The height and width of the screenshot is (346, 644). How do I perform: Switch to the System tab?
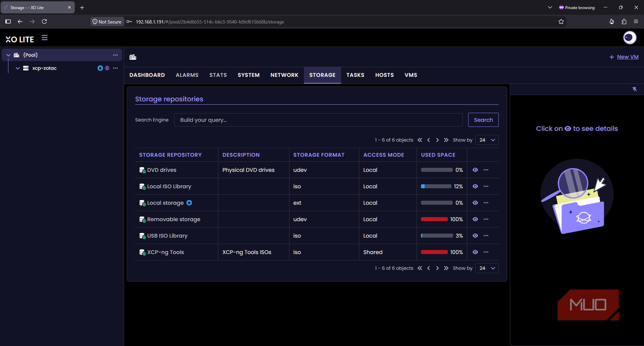(x=249, y=75)
